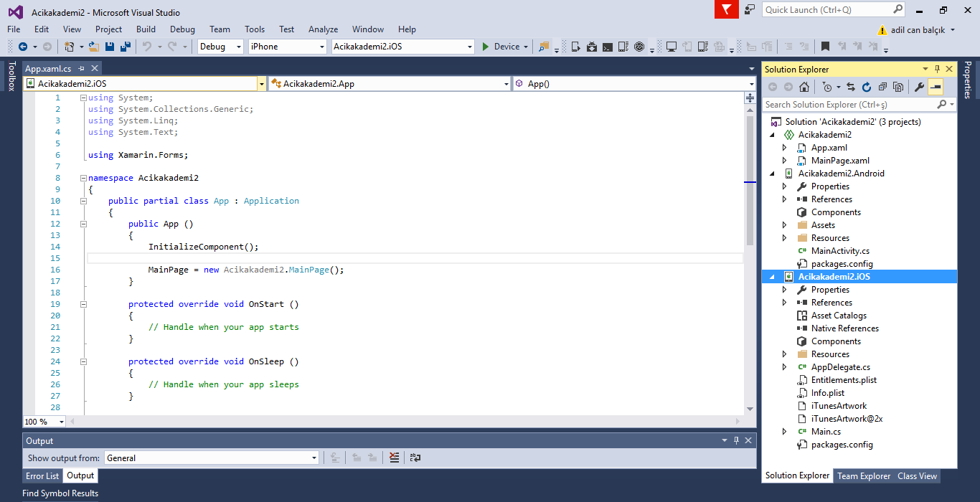Focus the Quick Launch search box
The width and height of the screenshot is (980, 502).
point(834,9)
